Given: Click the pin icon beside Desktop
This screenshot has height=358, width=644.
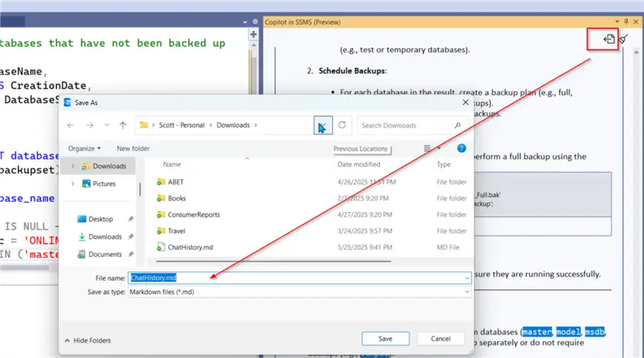Looking at the screenshot, I should [x=131, y=219].
